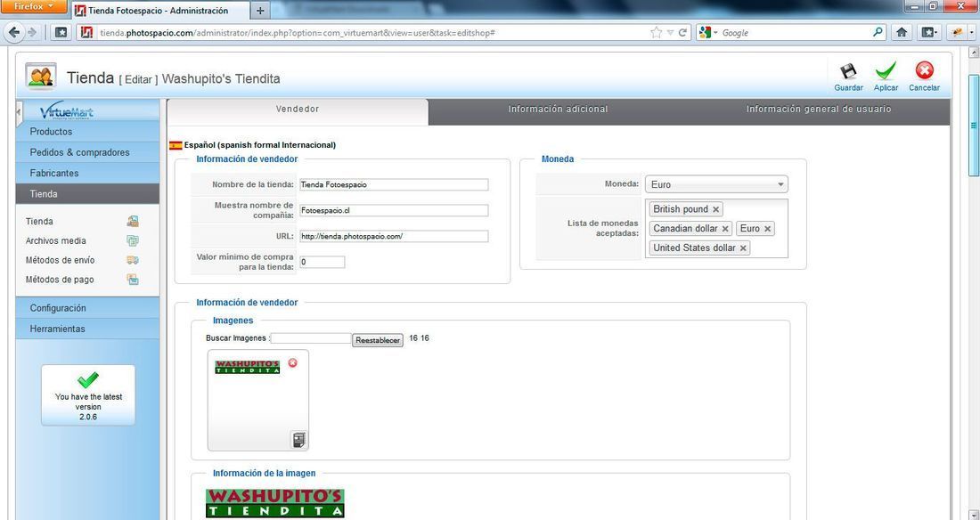Image resolution: width=980 pixels, height=520 pixels.
Task: Open the URL history dropdown arrow
Action: point(670,32)
